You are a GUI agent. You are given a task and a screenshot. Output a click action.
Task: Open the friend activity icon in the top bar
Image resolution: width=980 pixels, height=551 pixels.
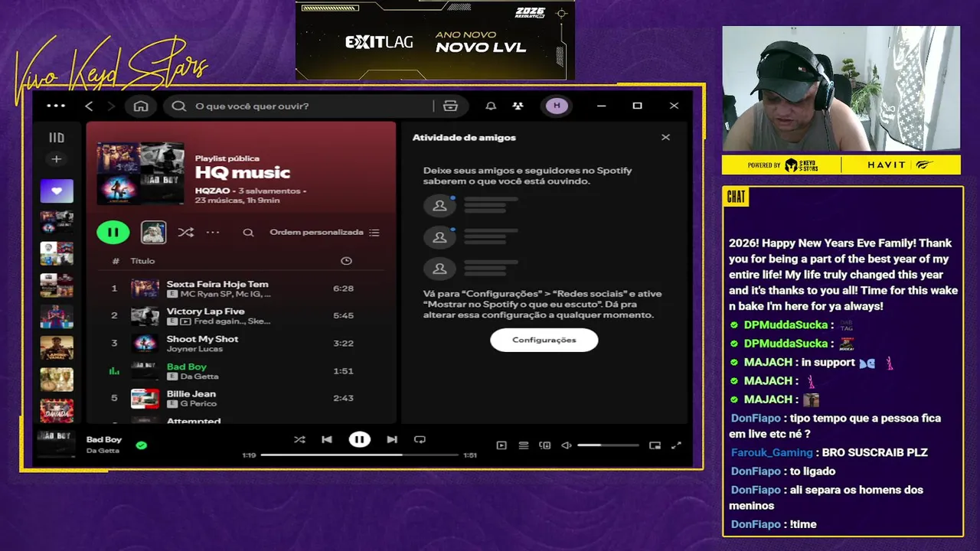[x=518, y=106]
